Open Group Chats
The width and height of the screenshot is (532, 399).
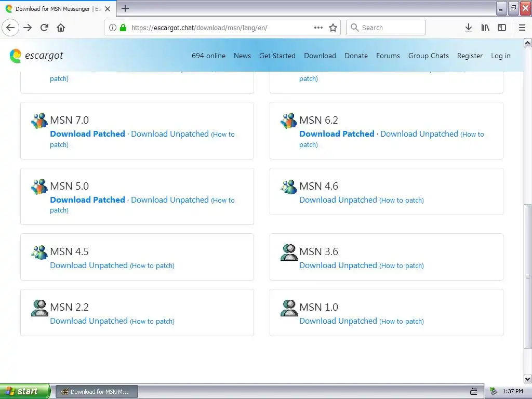pos(429,56)
